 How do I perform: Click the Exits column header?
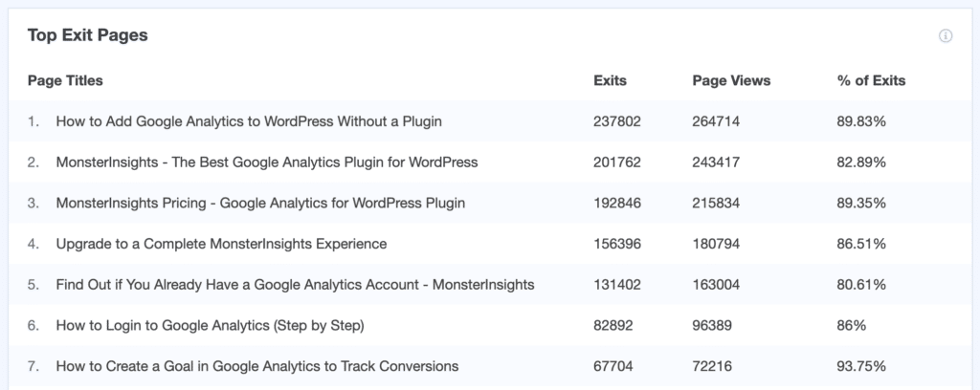click(x=610, y=80)
